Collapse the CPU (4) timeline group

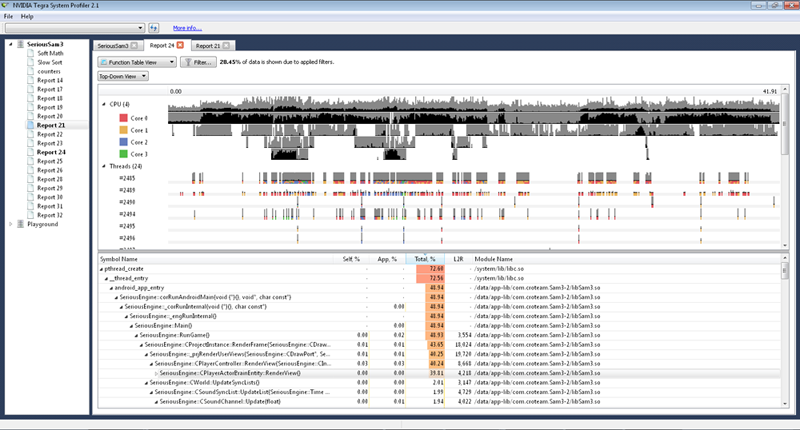tap(104, 104)
